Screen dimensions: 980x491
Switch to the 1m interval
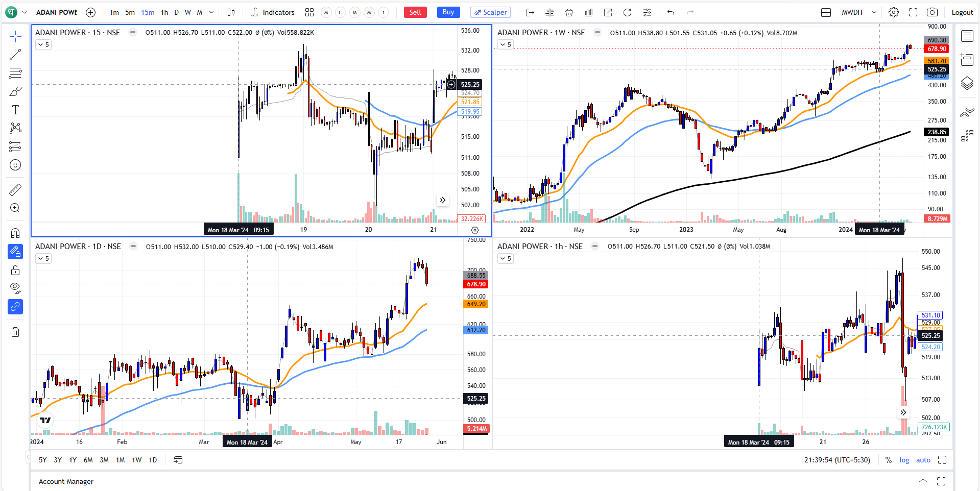point(114,12)
